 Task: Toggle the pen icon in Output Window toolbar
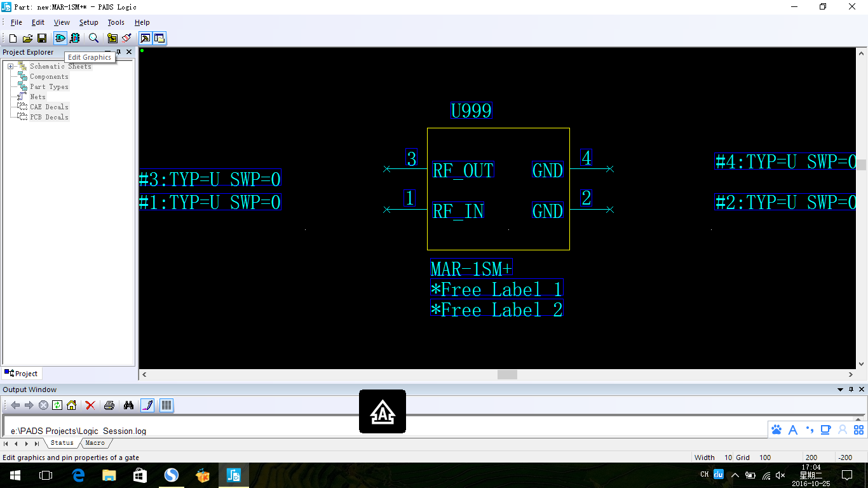pyautogui.click(x=147, y=405)
